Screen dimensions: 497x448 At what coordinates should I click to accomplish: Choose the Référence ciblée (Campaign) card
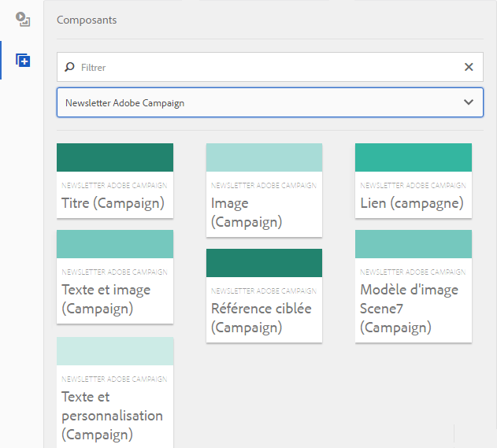264,309
